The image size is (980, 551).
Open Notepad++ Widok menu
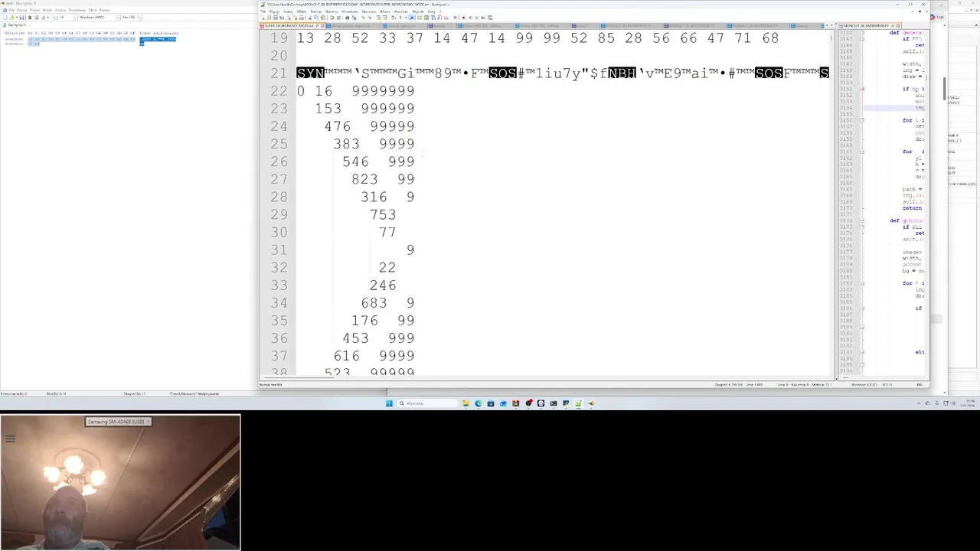pyautogui.click(x=302, y=11)
